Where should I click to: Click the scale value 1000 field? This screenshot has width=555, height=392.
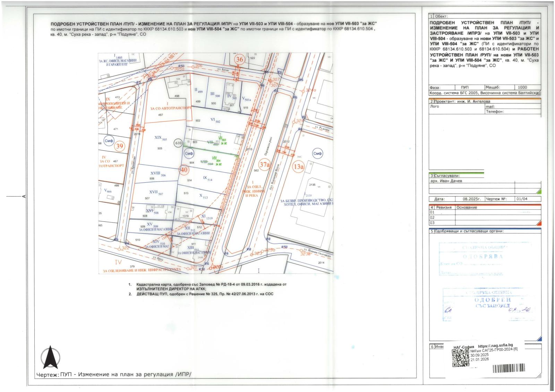522,87
